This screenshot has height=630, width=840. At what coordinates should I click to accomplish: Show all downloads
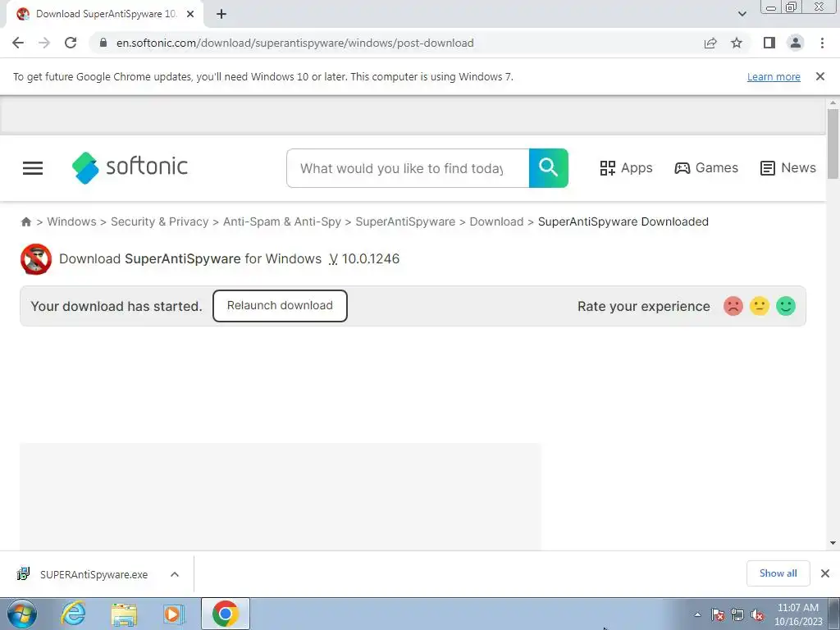pyautogui.click(x=778, y=573)
